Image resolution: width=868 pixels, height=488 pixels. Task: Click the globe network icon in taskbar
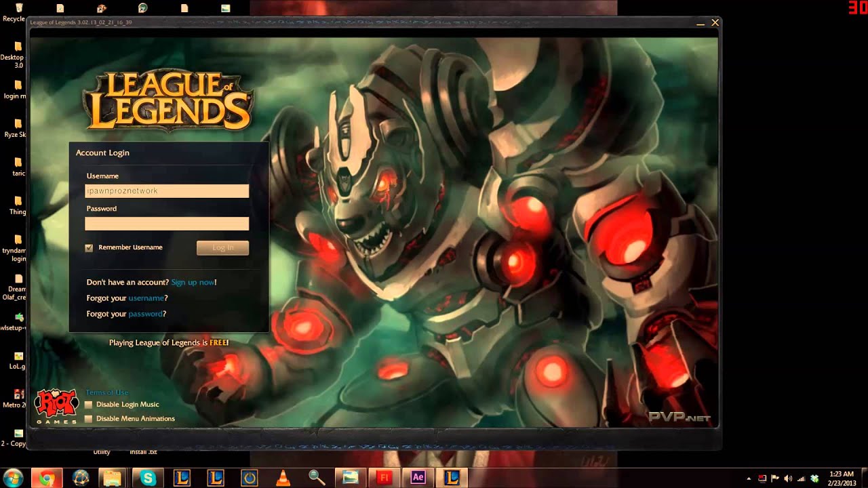(x=81, y=478)
